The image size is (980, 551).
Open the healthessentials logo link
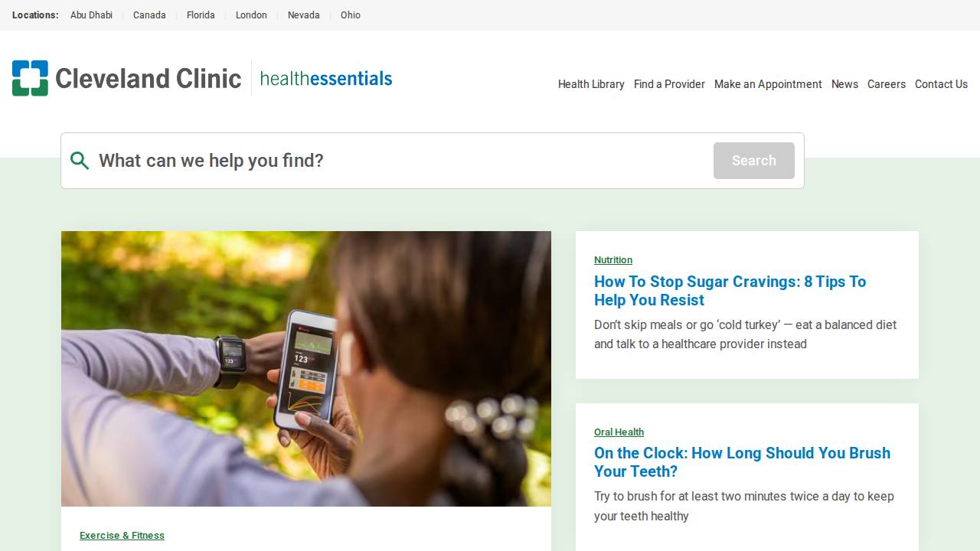[x=326, y=78]
